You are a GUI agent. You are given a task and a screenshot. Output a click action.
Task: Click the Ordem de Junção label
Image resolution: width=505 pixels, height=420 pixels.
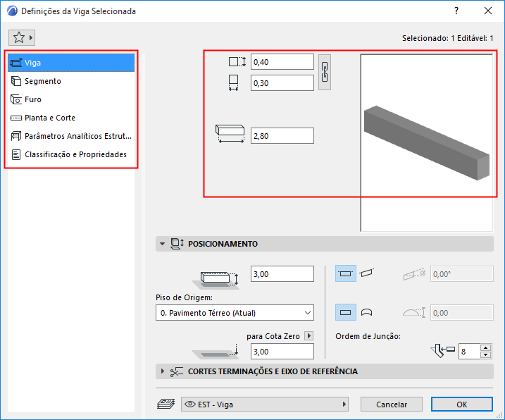click(x=368, y=336)
